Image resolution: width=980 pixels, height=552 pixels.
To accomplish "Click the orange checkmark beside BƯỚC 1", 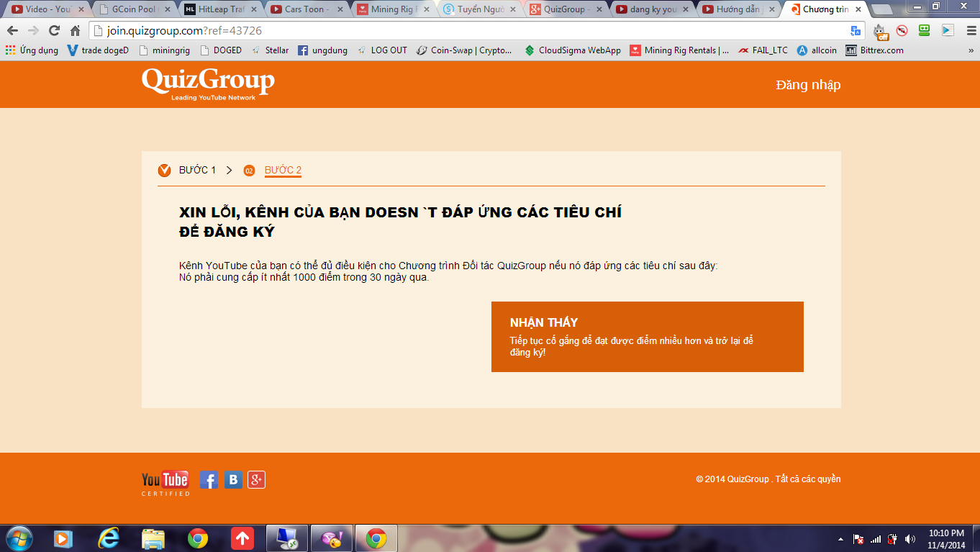I will click(x=165, y=170).
